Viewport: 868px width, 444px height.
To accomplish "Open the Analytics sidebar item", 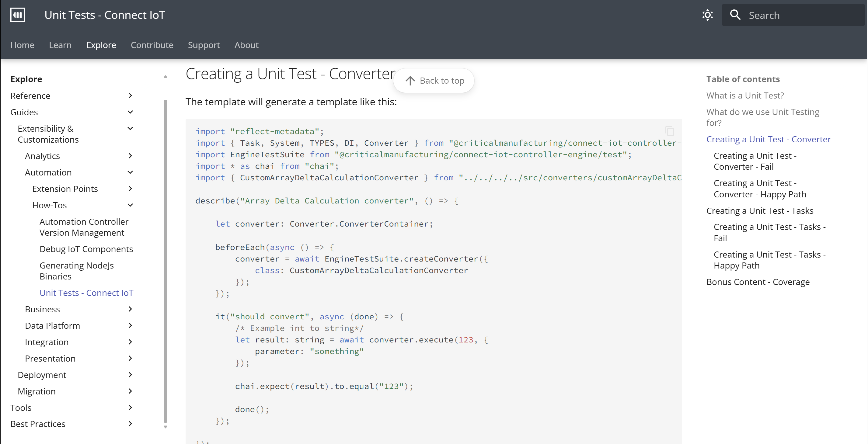I will click(x=43, y=156).
